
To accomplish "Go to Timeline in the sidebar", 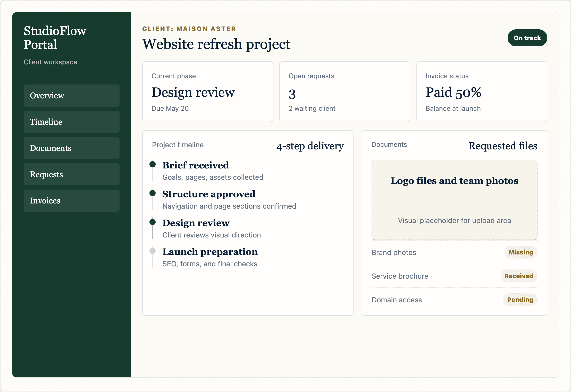I will tap(72, 122).
